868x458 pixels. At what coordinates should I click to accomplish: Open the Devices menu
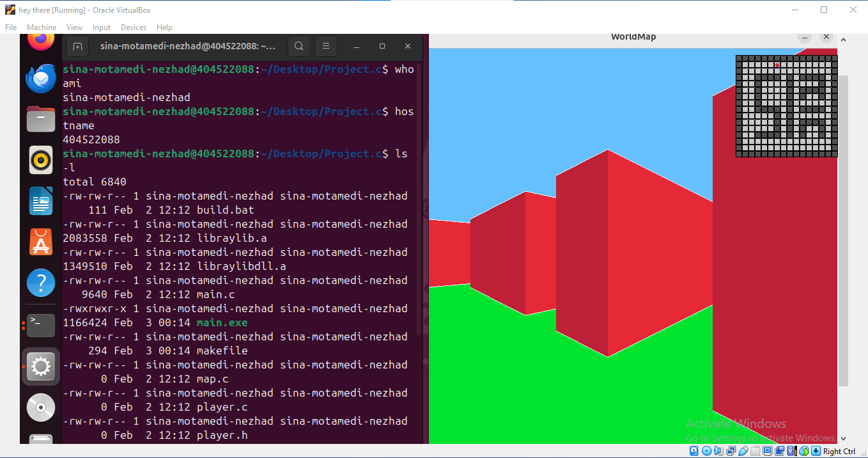[x=133, y=28]
